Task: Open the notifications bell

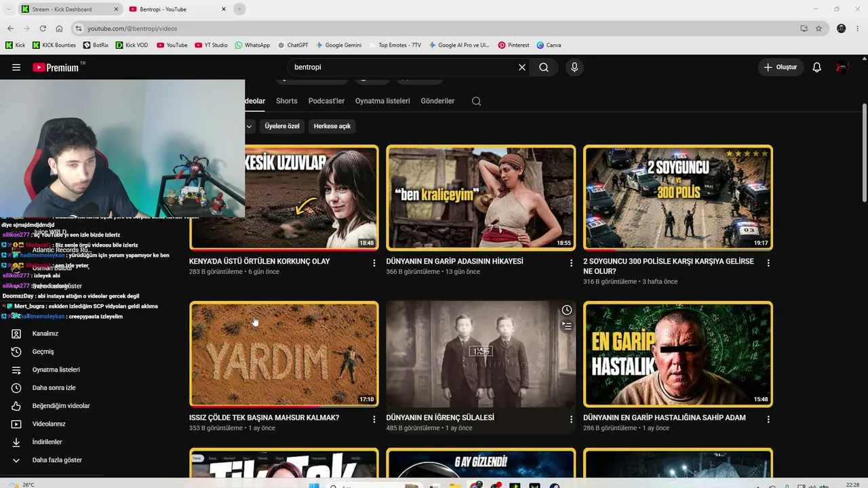Action: point(817,67)
